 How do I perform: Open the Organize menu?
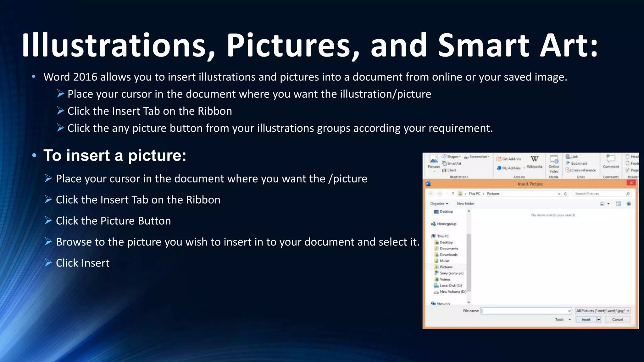[x=439, y=204]
